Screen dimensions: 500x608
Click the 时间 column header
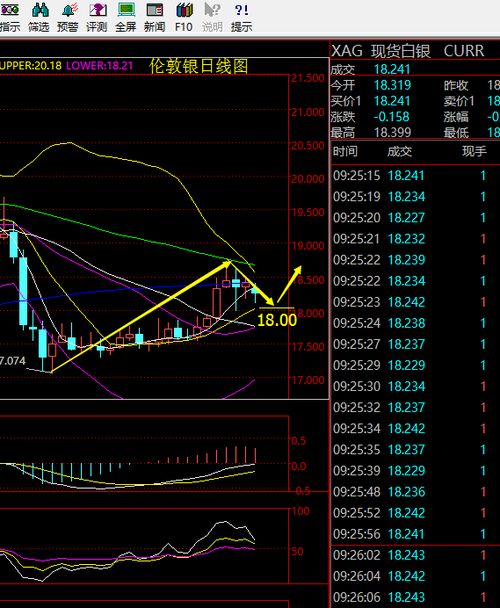point(345,151)
